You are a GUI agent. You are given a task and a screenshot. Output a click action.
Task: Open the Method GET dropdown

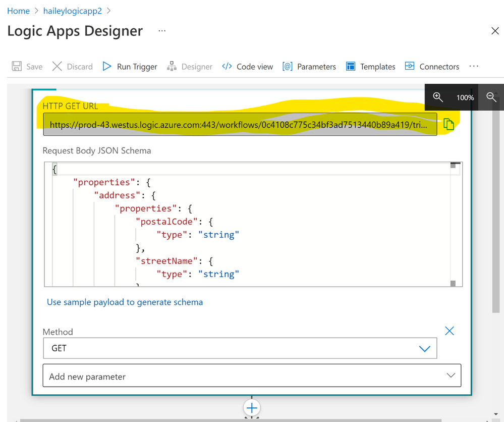click(240, 348)
